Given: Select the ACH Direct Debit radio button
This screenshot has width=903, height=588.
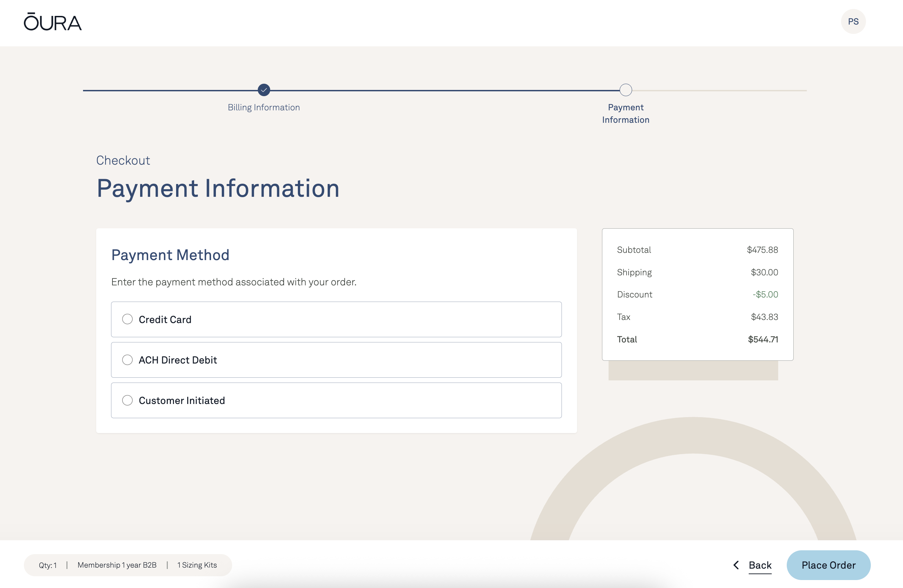Looking at the screenshot, I should pyautogui.click(x=127, y=360).
